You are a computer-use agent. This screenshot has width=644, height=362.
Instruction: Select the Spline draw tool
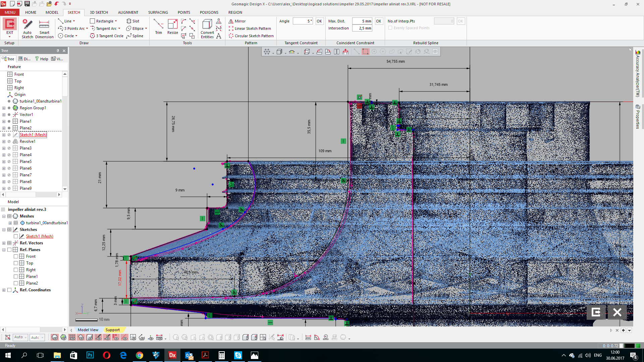pyautogui.click(x=135, y=36)
